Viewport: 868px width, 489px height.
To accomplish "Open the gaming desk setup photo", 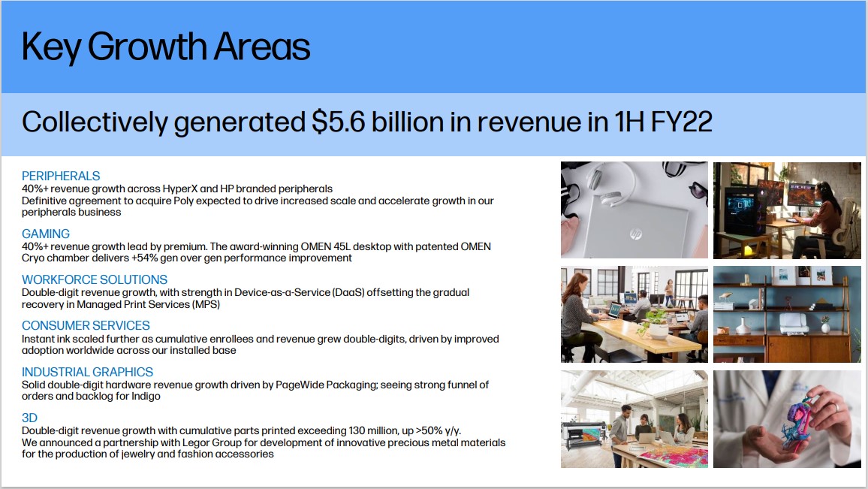I will pos(787,210).
